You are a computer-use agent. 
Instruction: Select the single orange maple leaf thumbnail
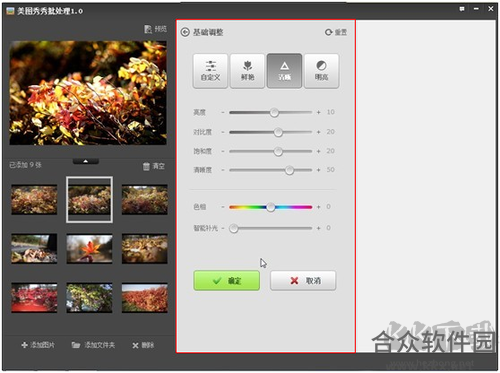click(89, 249)
